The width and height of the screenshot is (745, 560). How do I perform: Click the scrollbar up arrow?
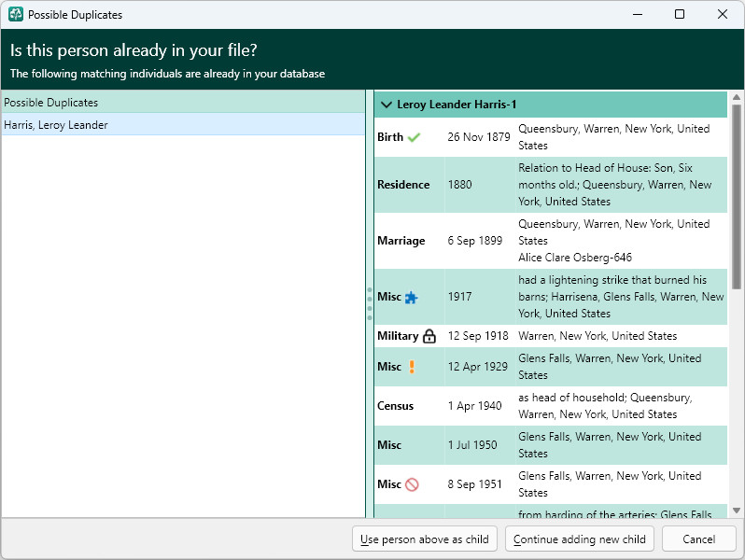pos(737,97)
